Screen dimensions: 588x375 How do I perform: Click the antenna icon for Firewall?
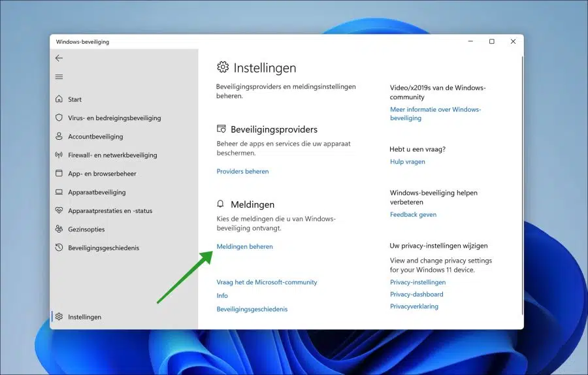click(x=59, y=155)
